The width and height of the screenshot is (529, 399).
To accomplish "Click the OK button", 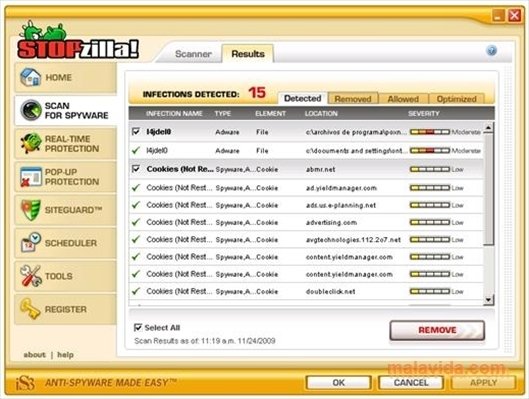I will tap(339, 382).
